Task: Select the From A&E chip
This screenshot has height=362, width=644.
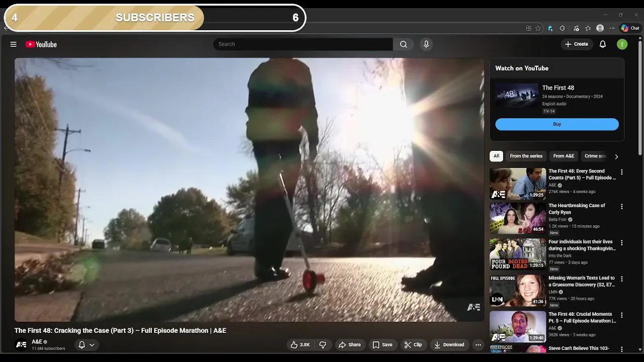Action: click(563, 156)
